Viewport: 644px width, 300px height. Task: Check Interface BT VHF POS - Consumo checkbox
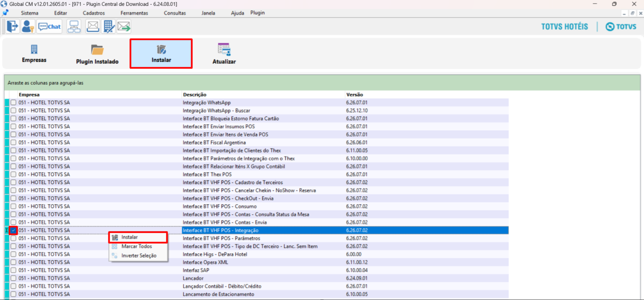13,206
